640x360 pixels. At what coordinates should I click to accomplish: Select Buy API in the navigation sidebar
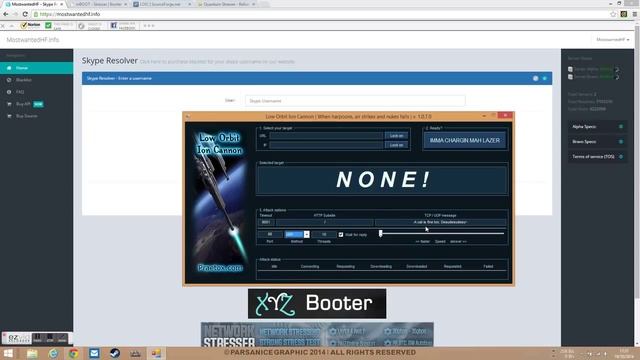(36, 104)
